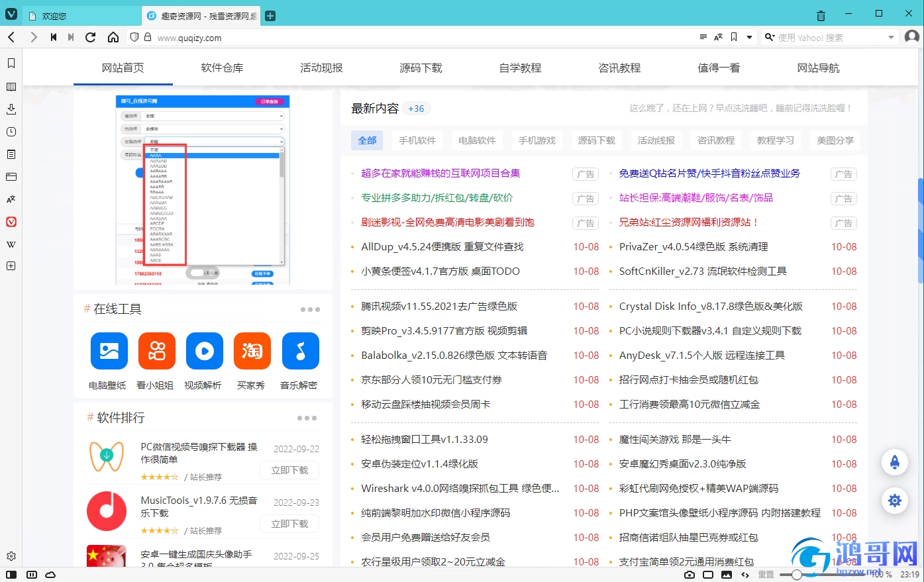Open the Vivaldi main menu logo
924x582 pixels.
11,14
